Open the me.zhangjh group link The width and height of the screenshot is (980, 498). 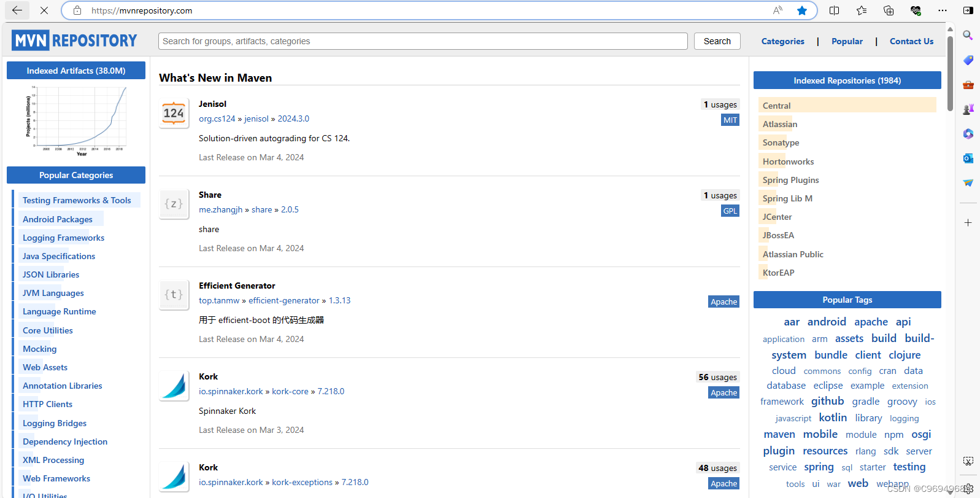point(220,209)
